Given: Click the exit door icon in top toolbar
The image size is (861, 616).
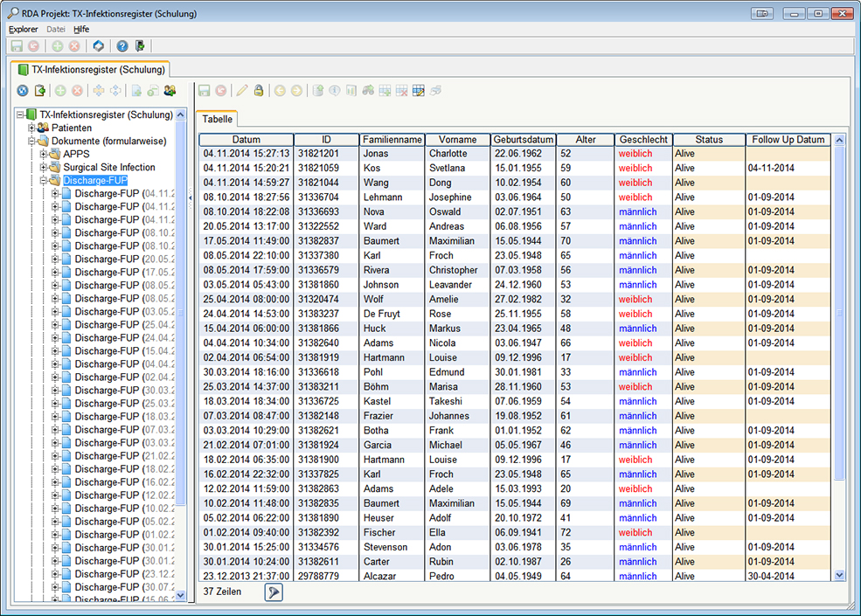Looking at the screenshot, I should pyautogui.click(x=140, y=46).
